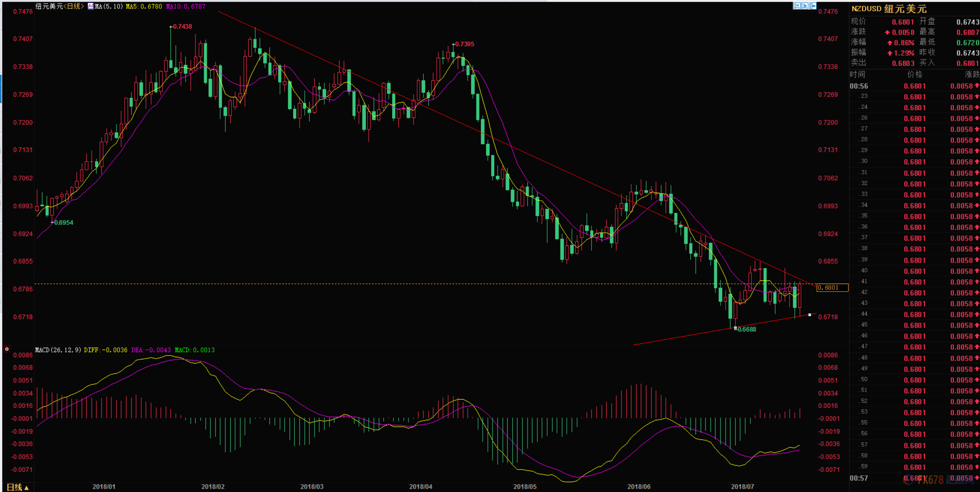The height and width of the screenshot is (492, 980).
Task: Click the 昨收 previous close value
Action: coord(968,53)
